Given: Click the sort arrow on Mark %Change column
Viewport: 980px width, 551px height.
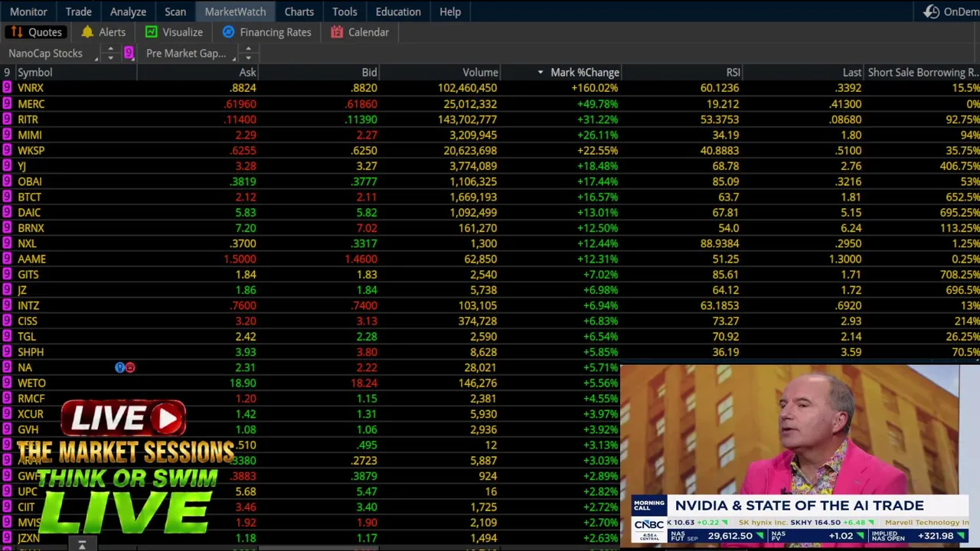Looking at the screenshot, I should pos(541,73).
